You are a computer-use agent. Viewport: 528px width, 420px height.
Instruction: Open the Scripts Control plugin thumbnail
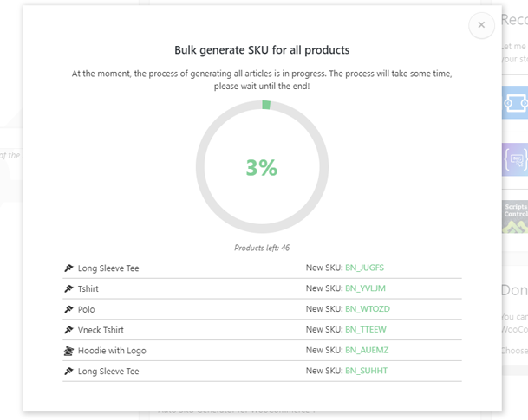(515, 216)
